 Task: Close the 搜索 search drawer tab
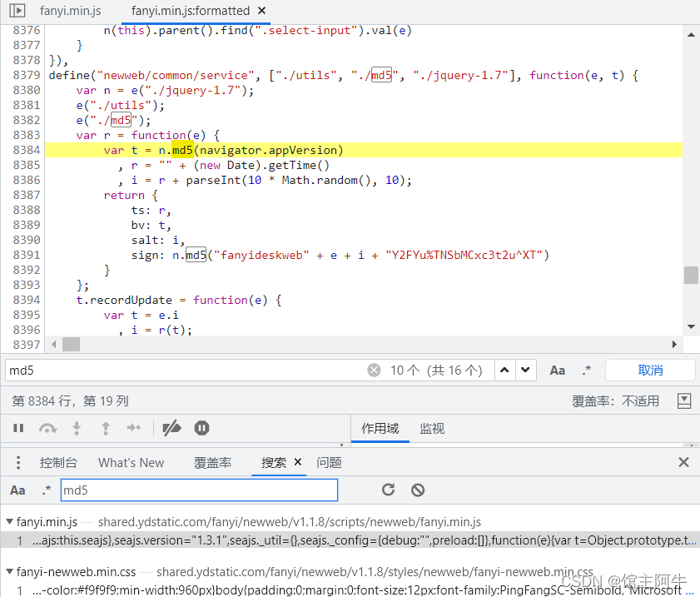298,462
